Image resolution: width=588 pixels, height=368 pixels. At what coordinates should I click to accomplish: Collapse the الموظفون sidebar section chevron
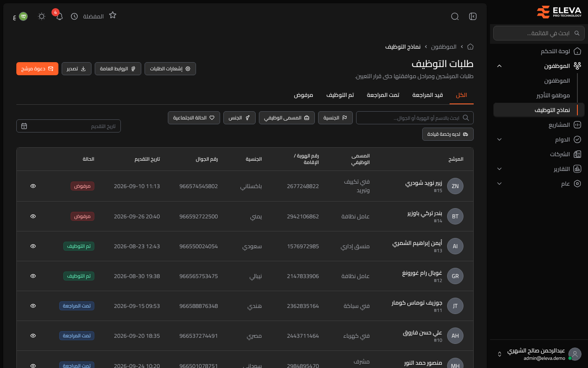[x=499, y=66]
